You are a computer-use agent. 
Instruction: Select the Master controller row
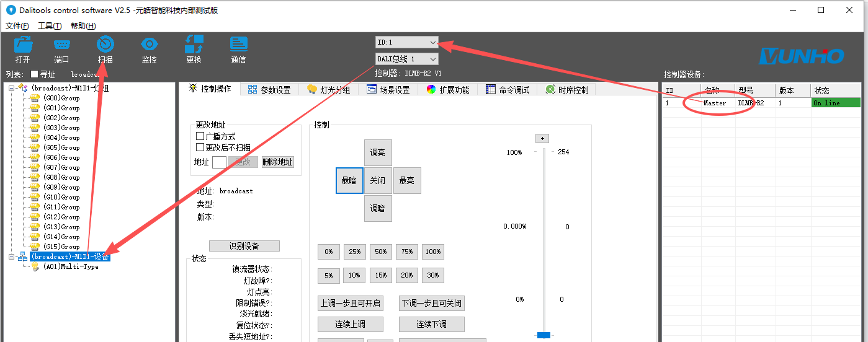(x=761, y=103)
